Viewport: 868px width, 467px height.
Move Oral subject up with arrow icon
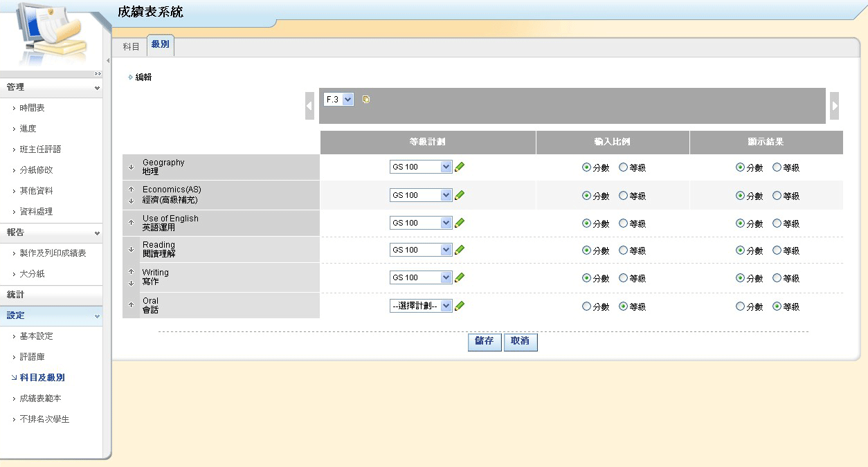[131, 305]
